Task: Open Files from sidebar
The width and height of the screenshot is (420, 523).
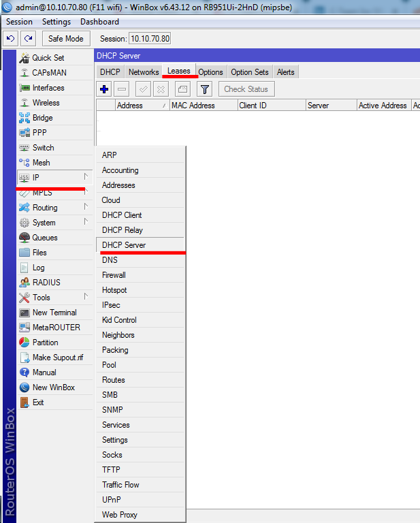Action: coord(55,253)
